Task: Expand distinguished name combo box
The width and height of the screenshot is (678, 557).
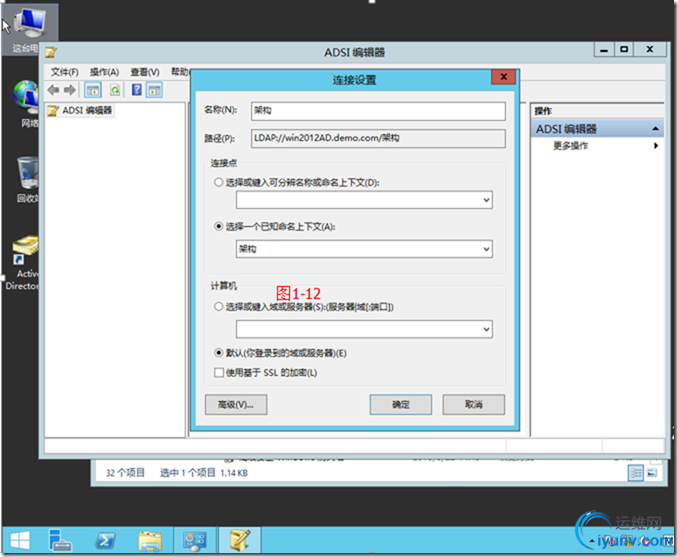Action: pyautogui.click(x=486, y=200)
